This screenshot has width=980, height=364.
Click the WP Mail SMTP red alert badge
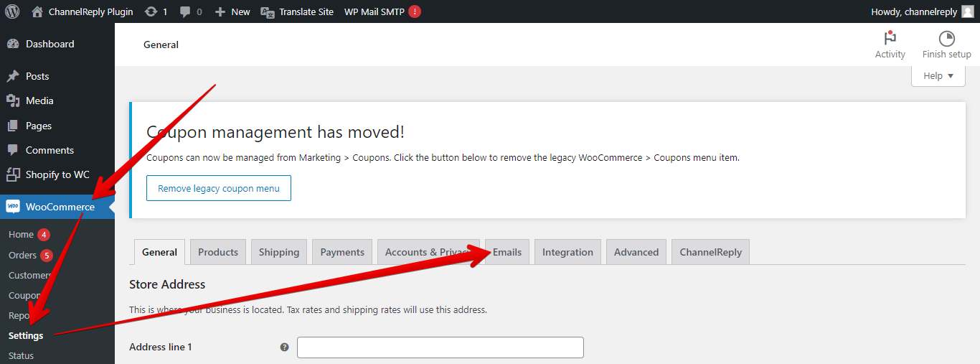tap(415, 11)
